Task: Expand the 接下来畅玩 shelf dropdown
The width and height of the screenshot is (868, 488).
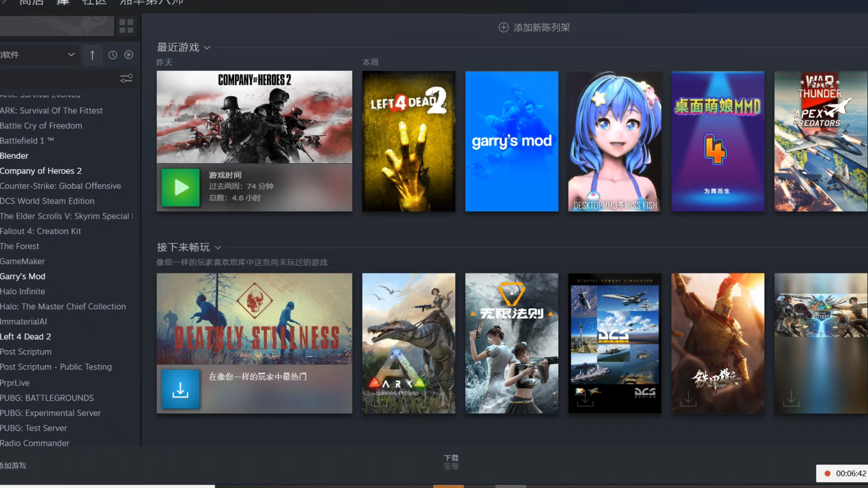Action: (218, 248)
